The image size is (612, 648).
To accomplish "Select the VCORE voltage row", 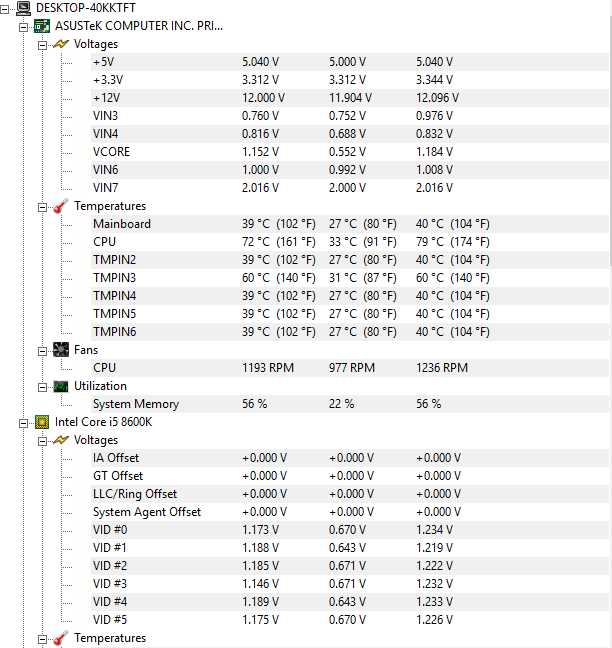I will coord(111,152).
